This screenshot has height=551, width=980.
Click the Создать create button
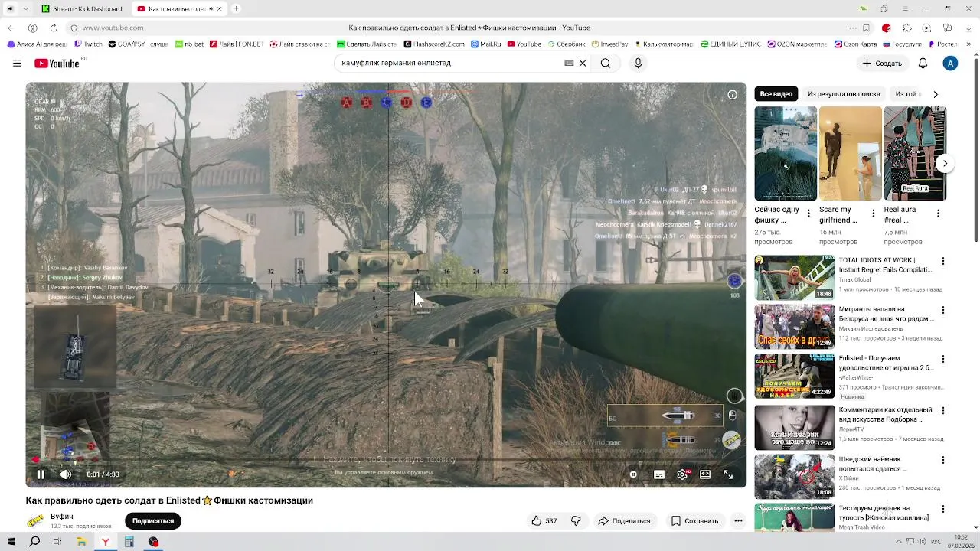click(883, 64)
